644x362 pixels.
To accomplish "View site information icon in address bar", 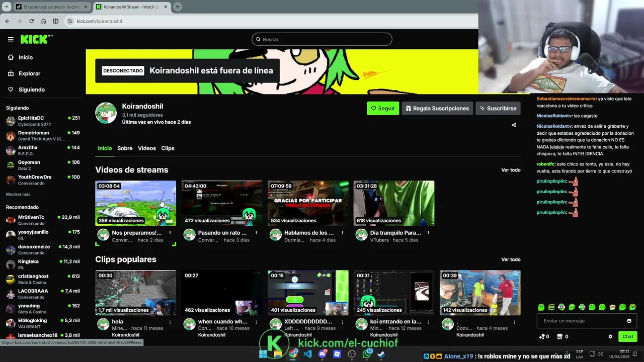I will (x=70, y=21).
